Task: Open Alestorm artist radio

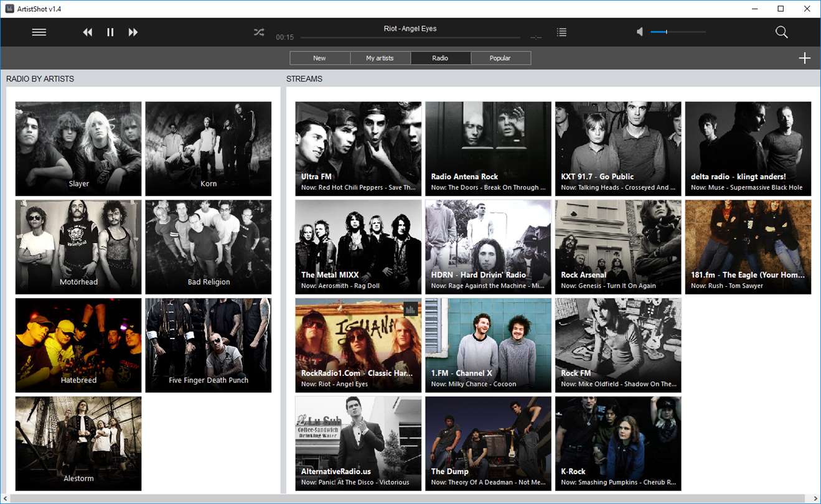Action: click(78, 444)
